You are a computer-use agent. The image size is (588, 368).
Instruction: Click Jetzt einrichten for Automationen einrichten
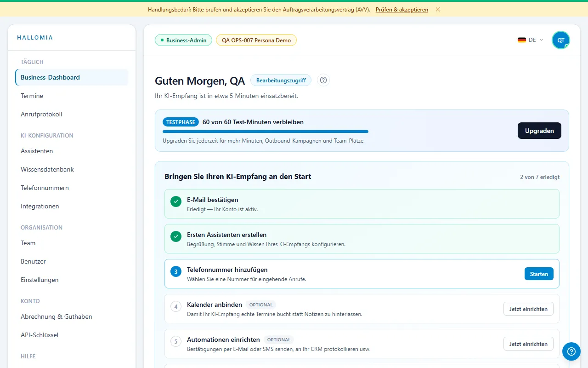pos(528,344)
